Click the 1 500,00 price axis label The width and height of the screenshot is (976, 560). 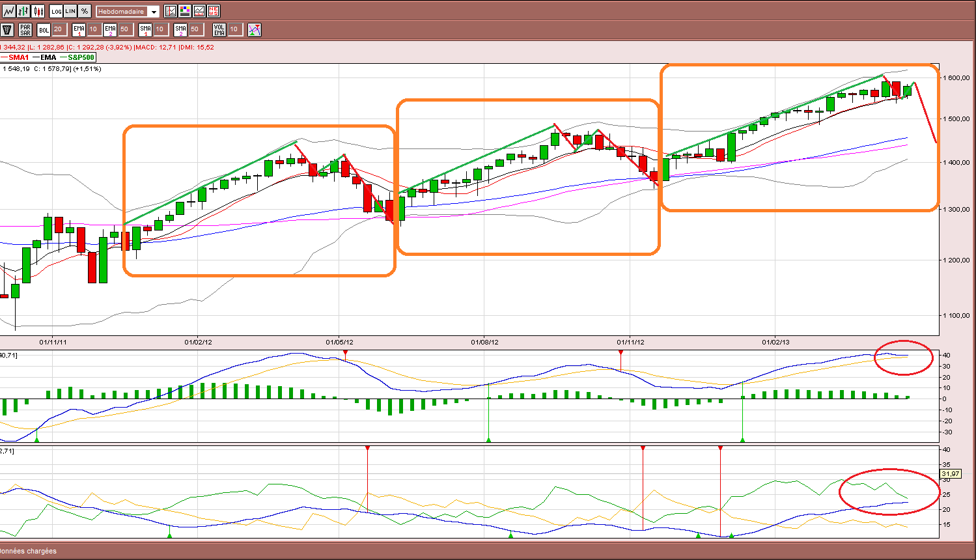coord(956,119)
